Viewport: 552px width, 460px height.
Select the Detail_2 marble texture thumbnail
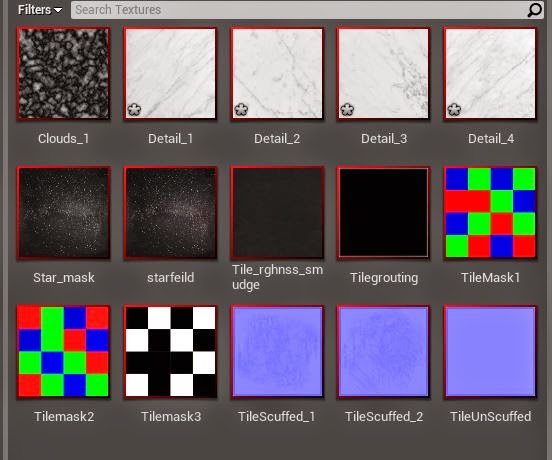click(x=277, y=74)
